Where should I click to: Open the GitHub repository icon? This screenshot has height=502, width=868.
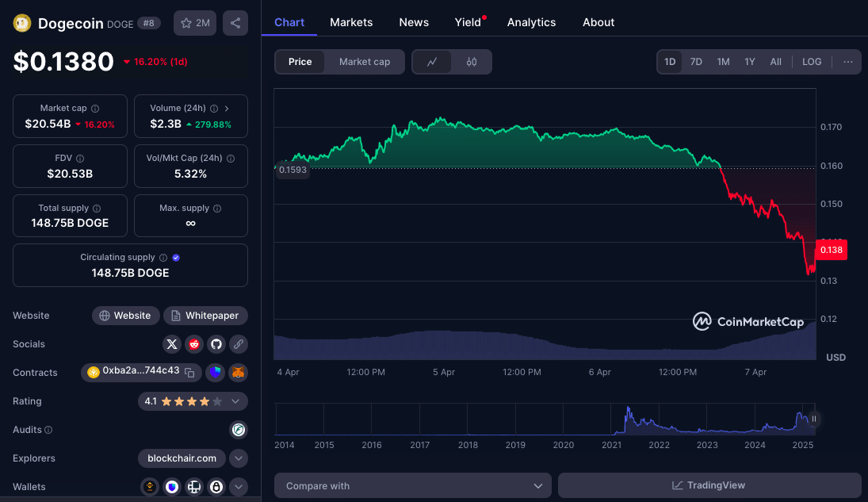coord(216,344)
